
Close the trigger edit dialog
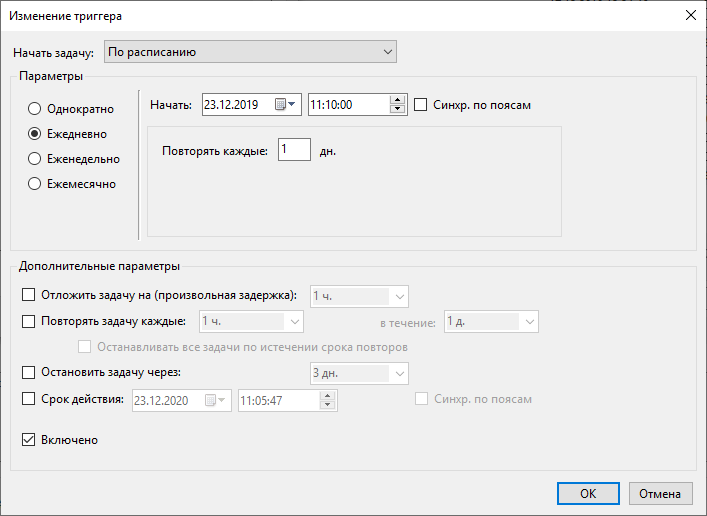[690, 15]
